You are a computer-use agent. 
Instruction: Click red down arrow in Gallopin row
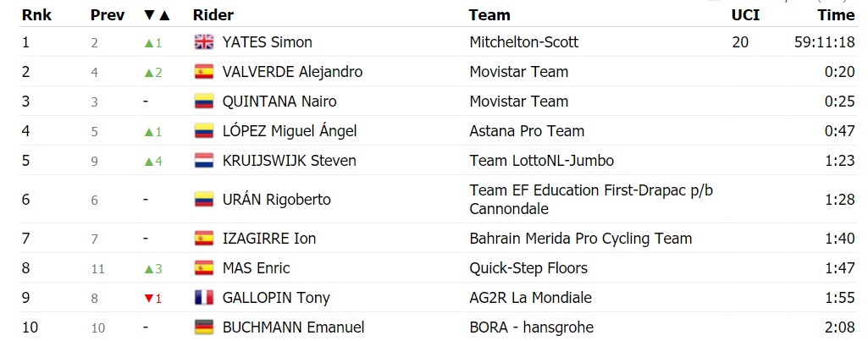[x=148, y=299]
